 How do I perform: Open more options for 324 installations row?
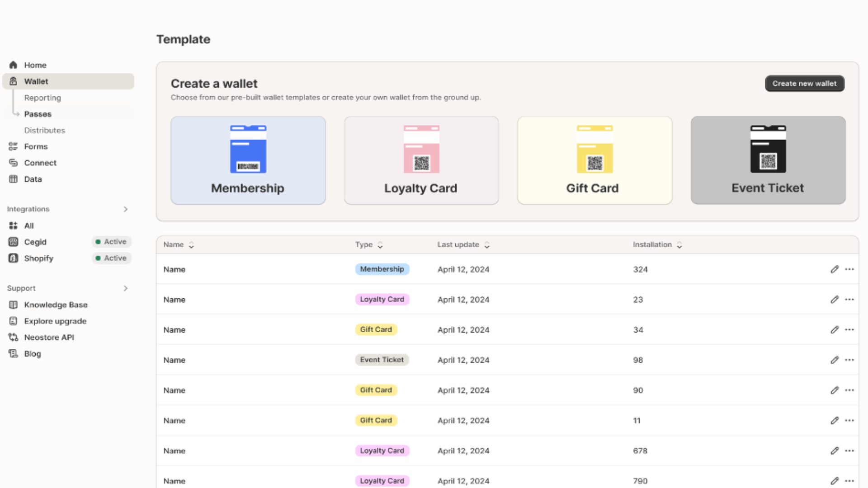849,269
